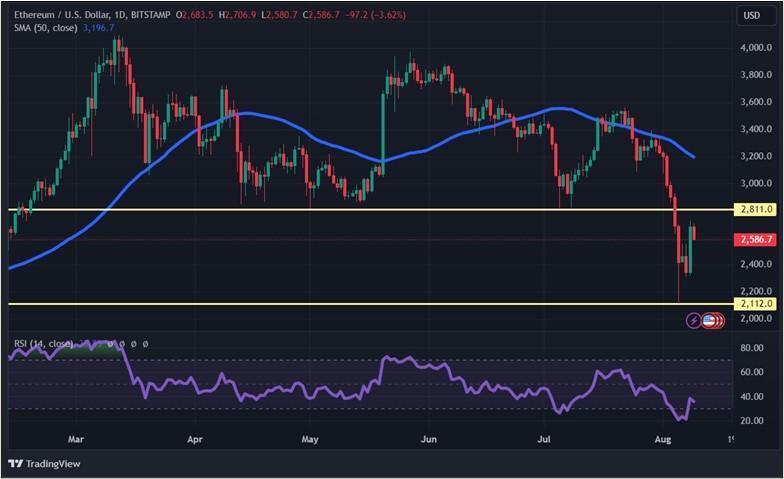The height and width of the screenshot is (479, 784).
Task: Click the red 2,586.7 current price label
Action: tap(756, 240)
